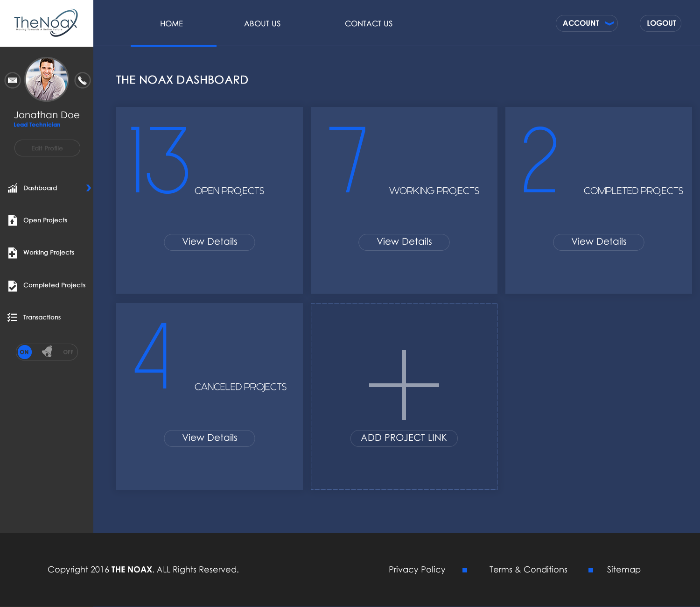Select the Dashboard chart icon in sidebar
This screenshot has width=700, height=607.
point(13,188)
